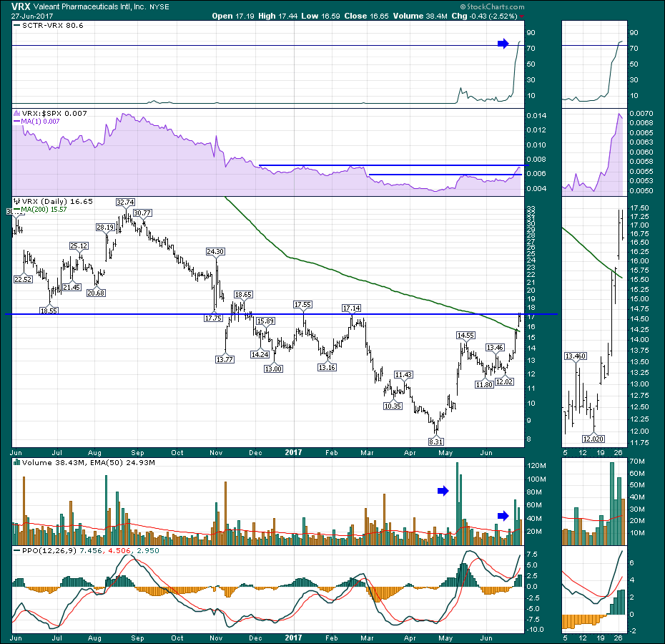This screenshot has width=665, height=644.
Task: Click the Valeant Pharmaceuticals Intl, Inc. company name
Action: (x=90, y=6)
